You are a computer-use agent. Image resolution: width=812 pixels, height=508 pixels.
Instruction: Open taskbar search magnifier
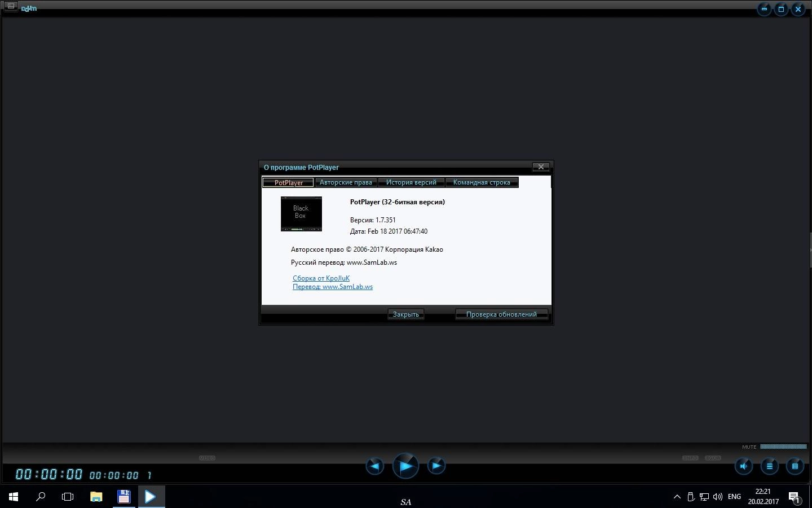pyautogui.click(x=41, y=497)
